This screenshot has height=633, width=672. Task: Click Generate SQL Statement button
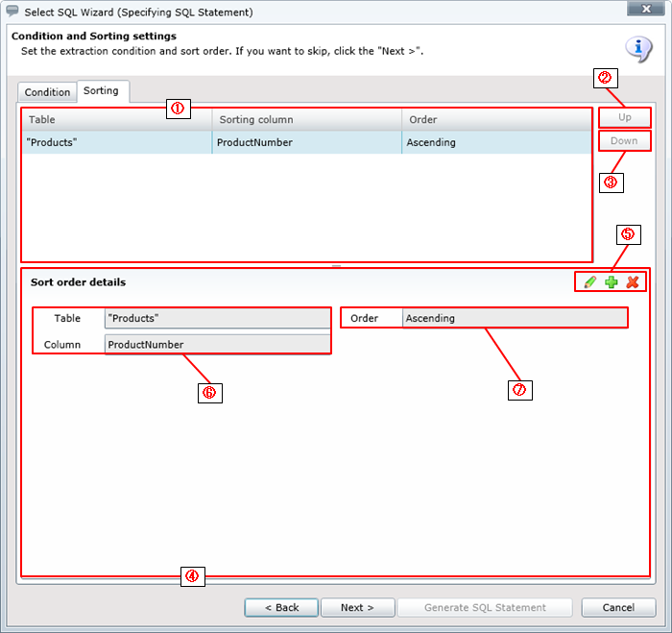point(485,607)
